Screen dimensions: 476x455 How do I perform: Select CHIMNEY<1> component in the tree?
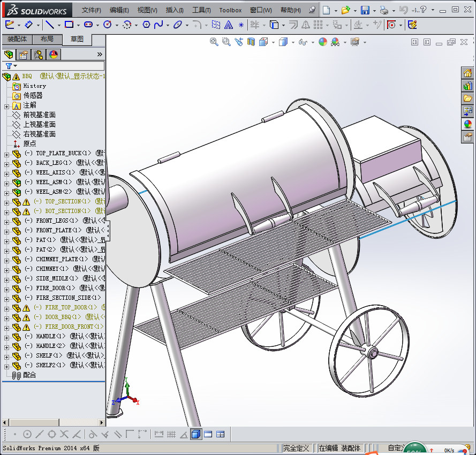[x=51, y=269]
